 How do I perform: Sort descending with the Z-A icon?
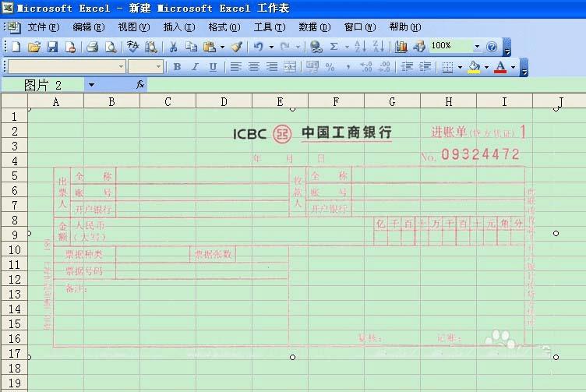point(378,47)
